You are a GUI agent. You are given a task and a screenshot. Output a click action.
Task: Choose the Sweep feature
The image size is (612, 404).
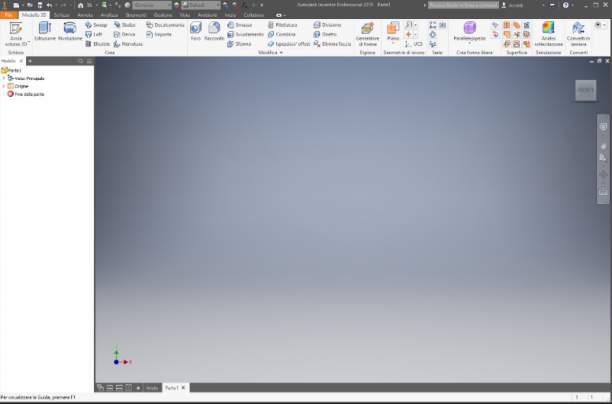coord(96,25)
